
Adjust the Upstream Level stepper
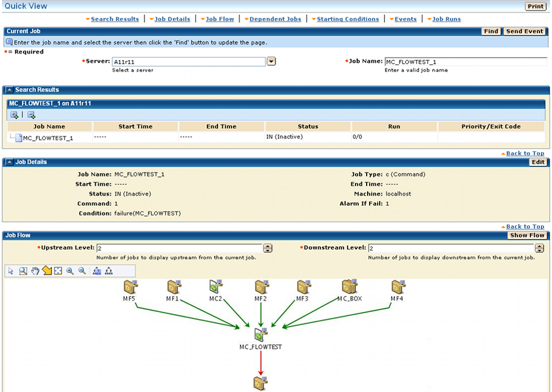coord(268,248)
